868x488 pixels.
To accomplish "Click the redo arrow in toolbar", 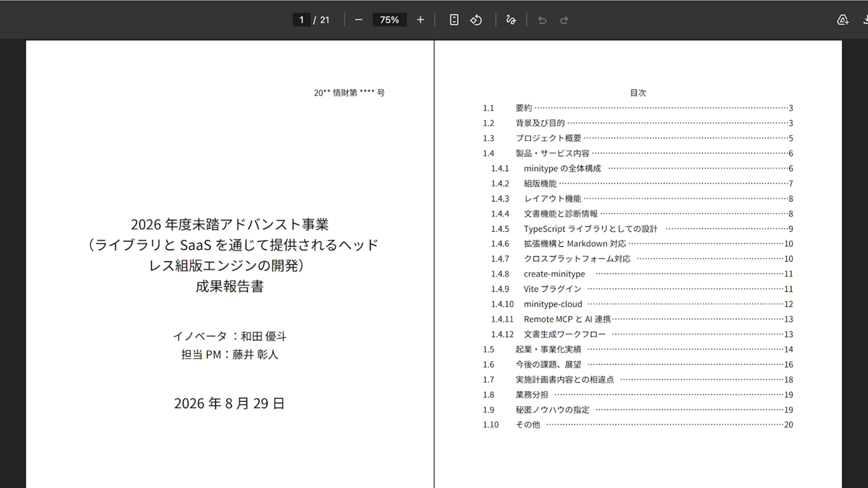I will pos(564,20).
